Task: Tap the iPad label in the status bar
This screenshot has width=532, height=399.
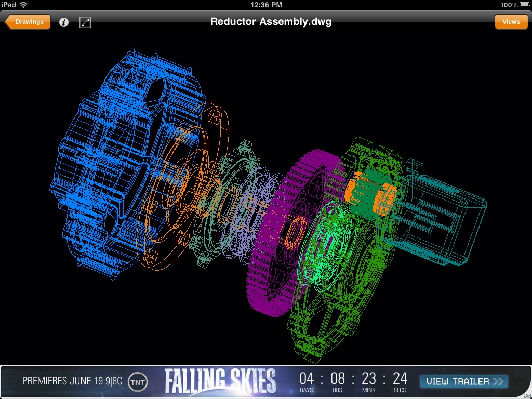Action: tap(8, 5)
